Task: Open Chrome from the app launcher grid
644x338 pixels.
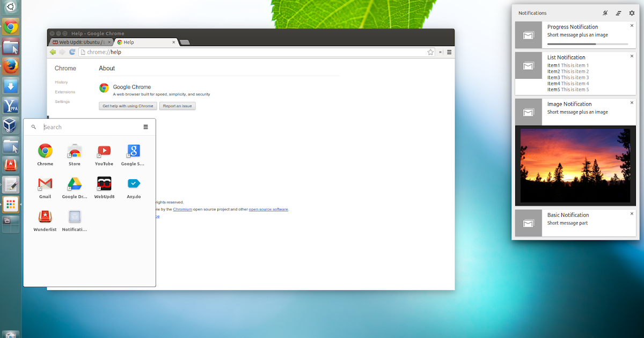Action: pos(45,151)
